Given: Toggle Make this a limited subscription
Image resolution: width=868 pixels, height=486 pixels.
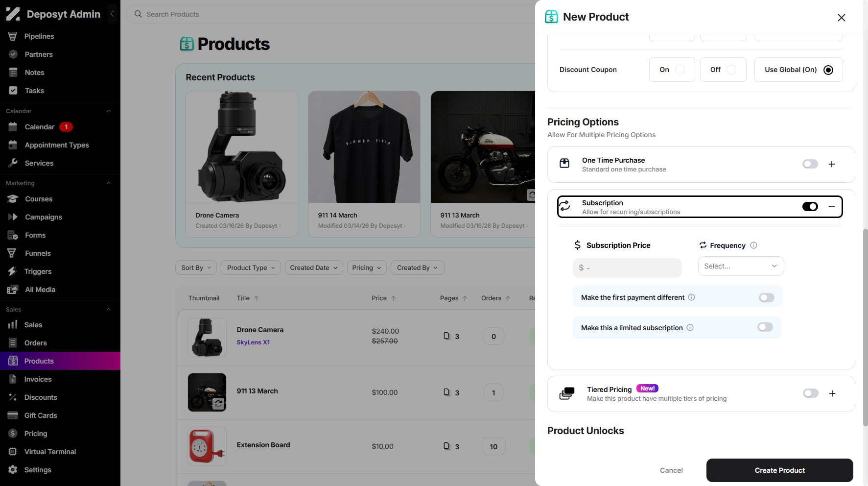Looking at the screenshot, I should pos(765,327).
